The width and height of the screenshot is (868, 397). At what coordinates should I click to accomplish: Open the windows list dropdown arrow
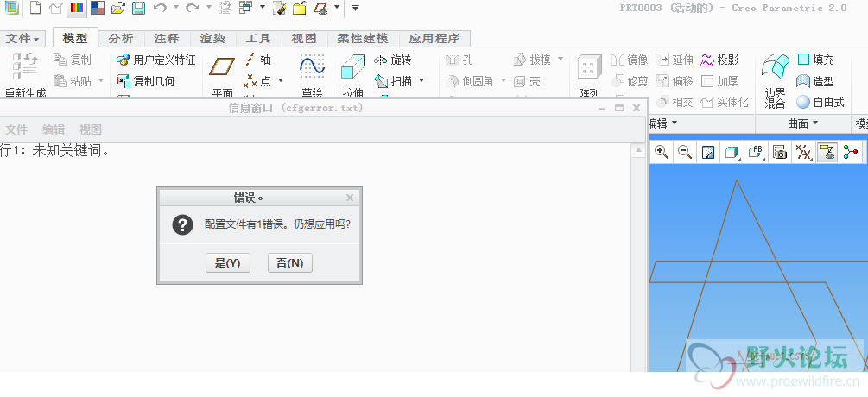[x=262, y=8]
